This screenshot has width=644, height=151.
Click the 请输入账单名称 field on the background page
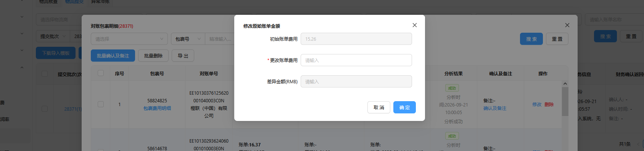pyautogui.click(x=614, y=19)
